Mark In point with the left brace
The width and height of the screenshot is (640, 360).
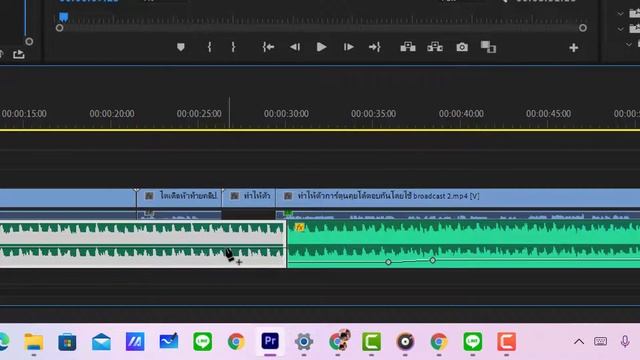209,47
